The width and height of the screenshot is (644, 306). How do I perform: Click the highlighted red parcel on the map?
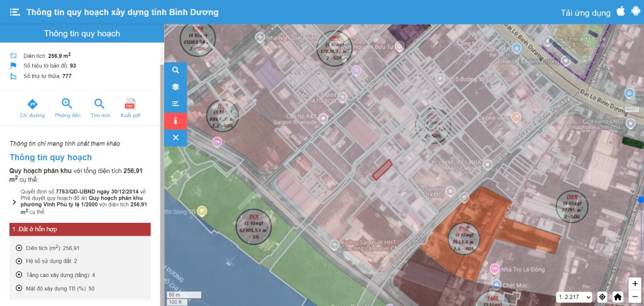(382, 169)
